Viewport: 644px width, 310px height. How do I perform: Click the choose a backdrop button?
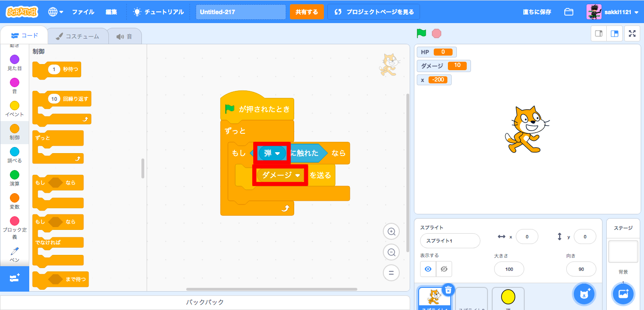tap(623, 294)
